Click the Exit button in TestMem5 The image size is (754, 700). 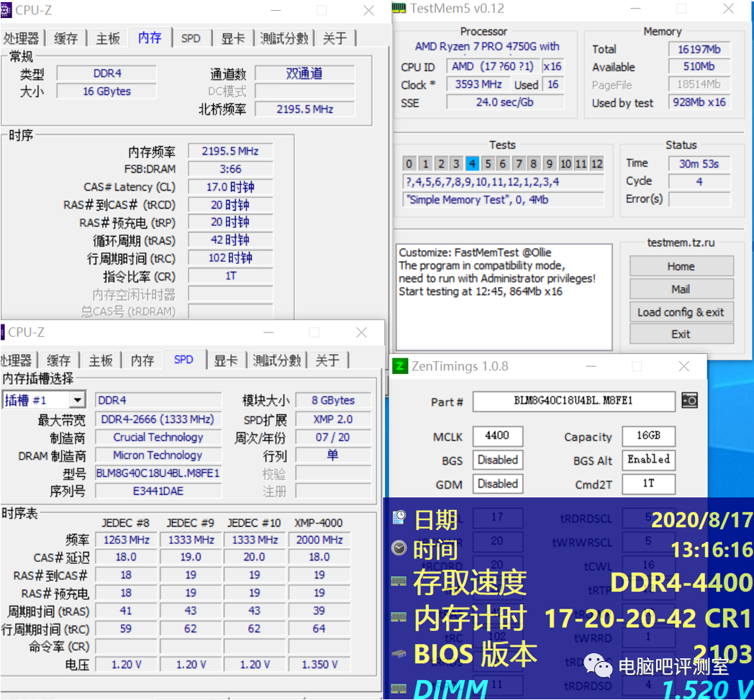[681, 334]
